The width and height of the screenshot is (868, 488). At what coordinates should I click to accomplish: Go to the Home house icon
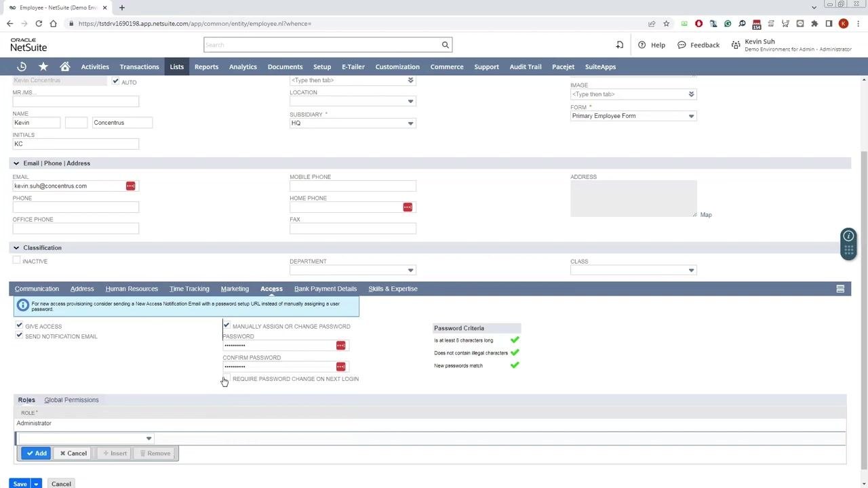[65, 66]
